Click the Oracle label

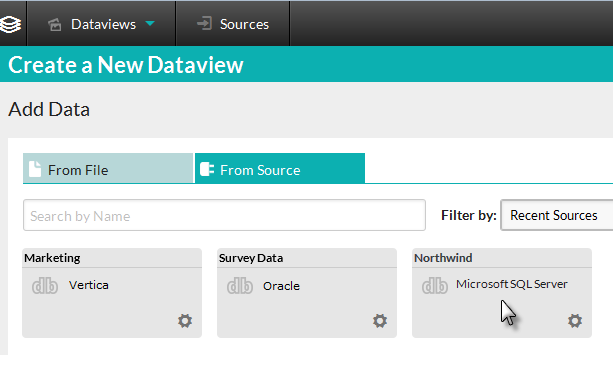pos(281,286)
